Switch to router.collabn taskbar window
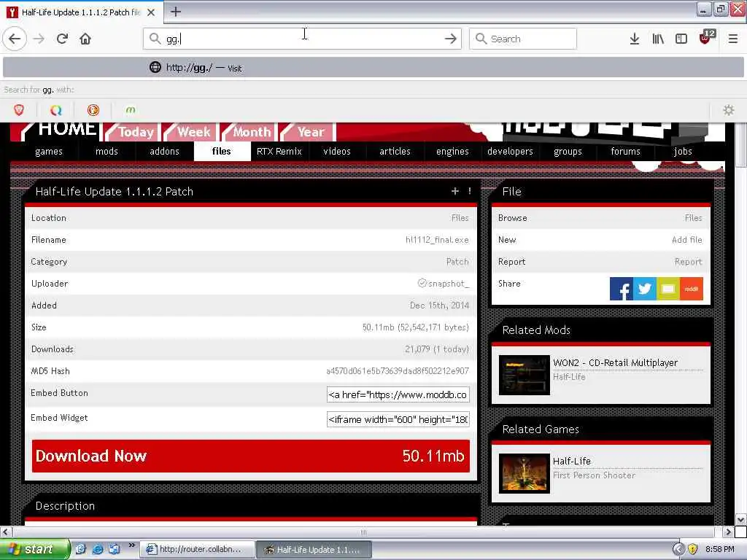Screen dimensions: 747x560 [197, 550]
